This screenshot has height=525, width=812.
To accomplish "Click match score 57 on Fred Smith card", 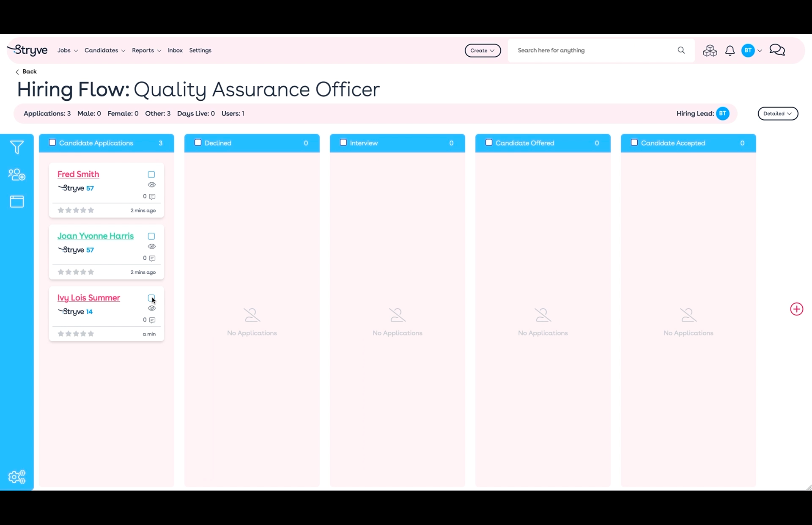I will [90, 188].
